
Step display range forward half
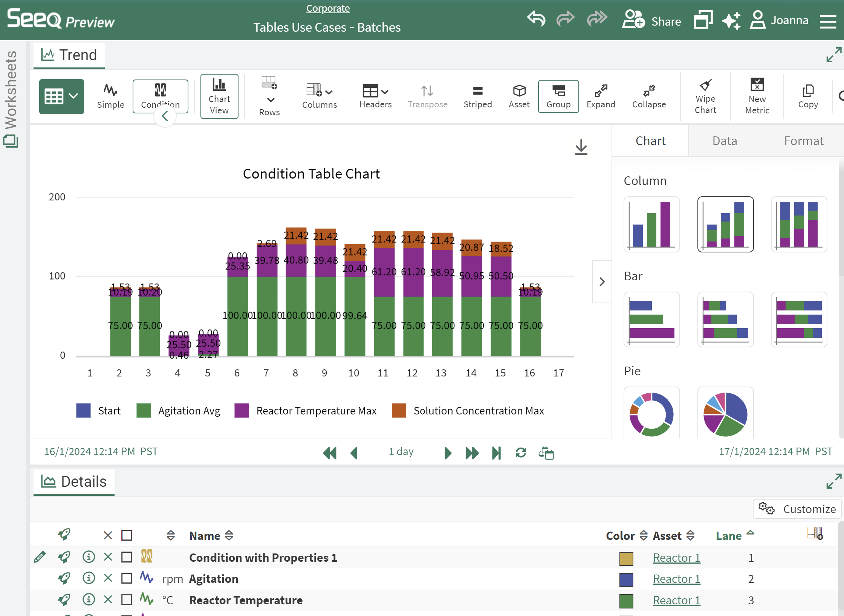click(x=448, y=452)
